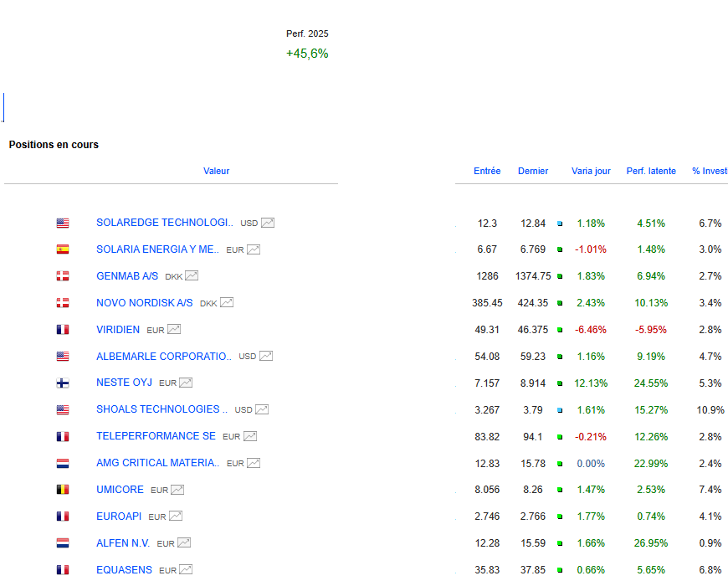Sort by the Dernier column header
The width and height of the screenshot is (728, 586).
coord(533,171)
